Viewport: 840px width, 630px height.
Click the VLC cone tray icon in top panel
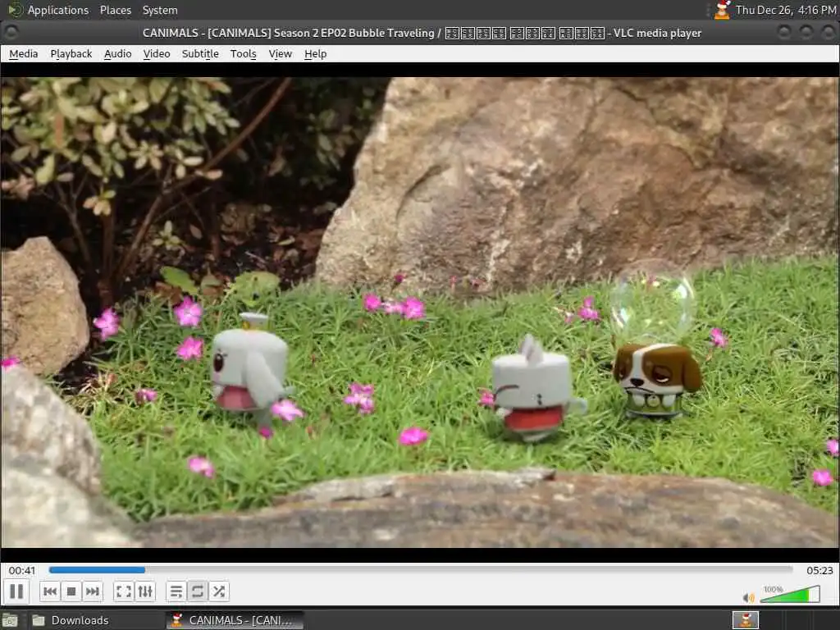(x=722, y=10)
